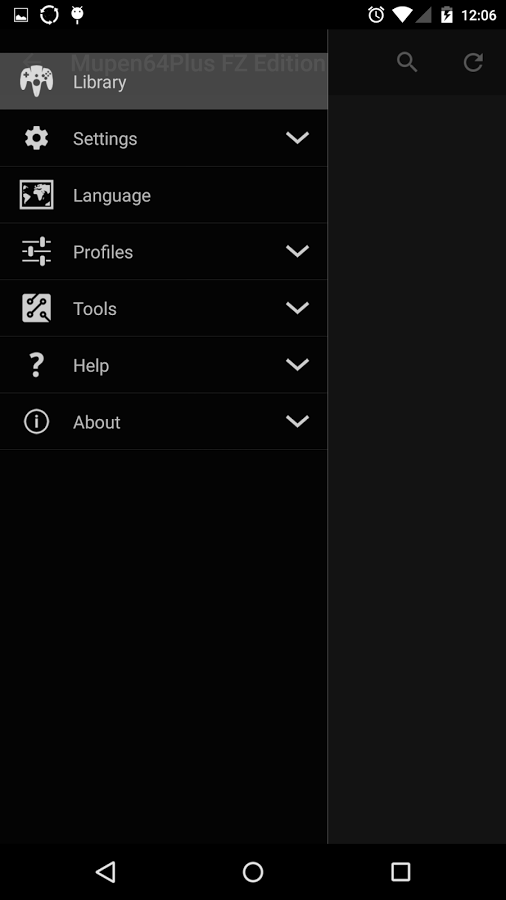Expand the Help section arrow
Image resolution: width=506 pixels, height=900 pixels.
tap(297, 364)
